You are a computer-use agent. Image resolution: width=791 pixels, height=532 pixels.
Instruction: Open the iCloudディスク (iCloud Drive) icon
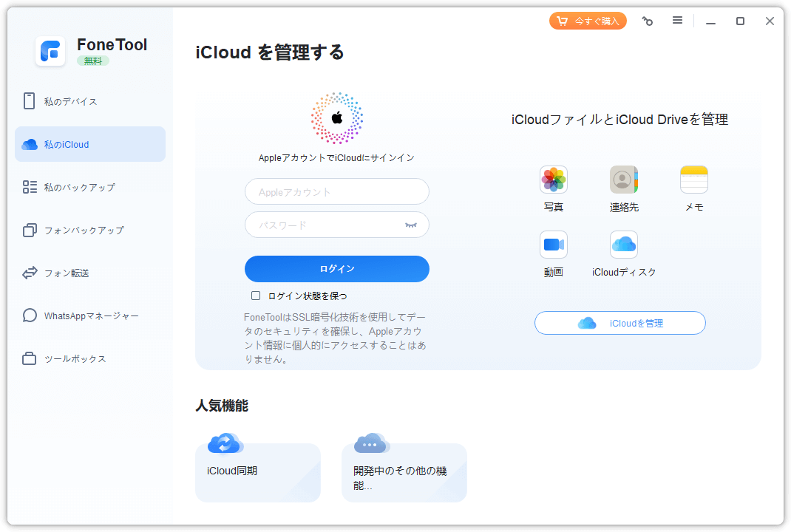click(623, 244)
